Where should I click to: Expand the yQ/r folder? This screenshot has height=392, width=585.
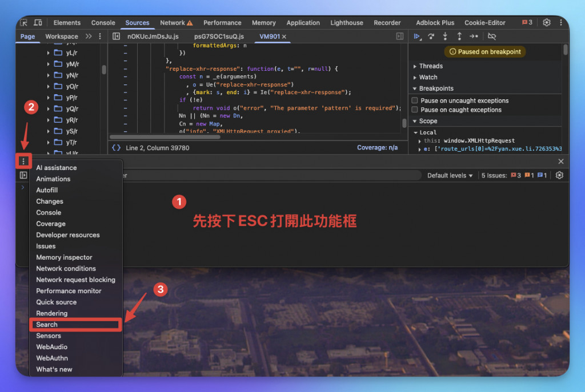click(48, 109)
